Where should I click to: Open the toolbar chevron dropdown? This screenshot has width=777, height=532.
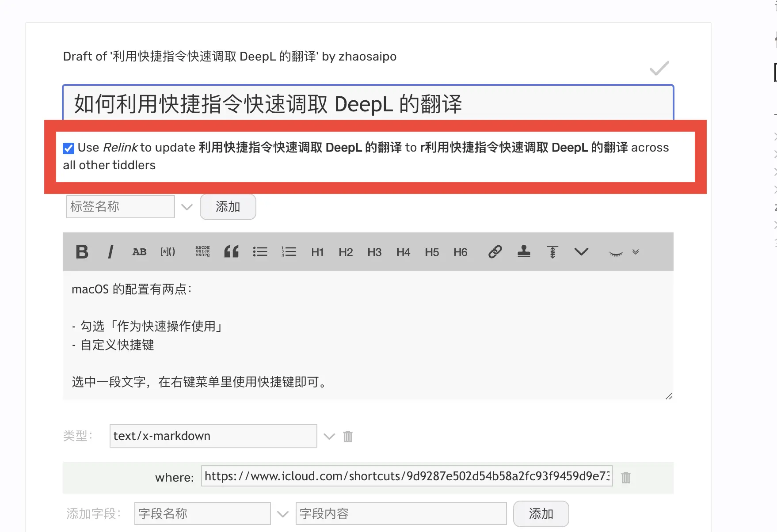point(581,252)
